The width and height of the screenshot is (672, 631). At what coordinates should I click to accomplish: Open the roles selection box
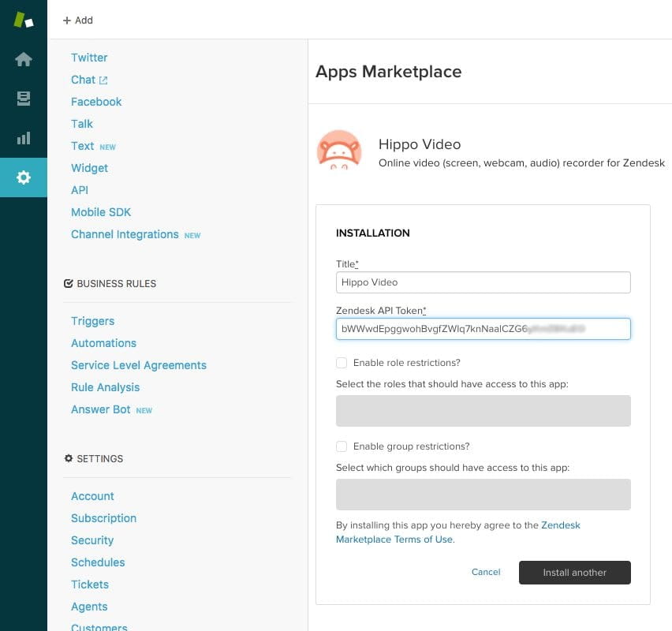pos(483,411)
